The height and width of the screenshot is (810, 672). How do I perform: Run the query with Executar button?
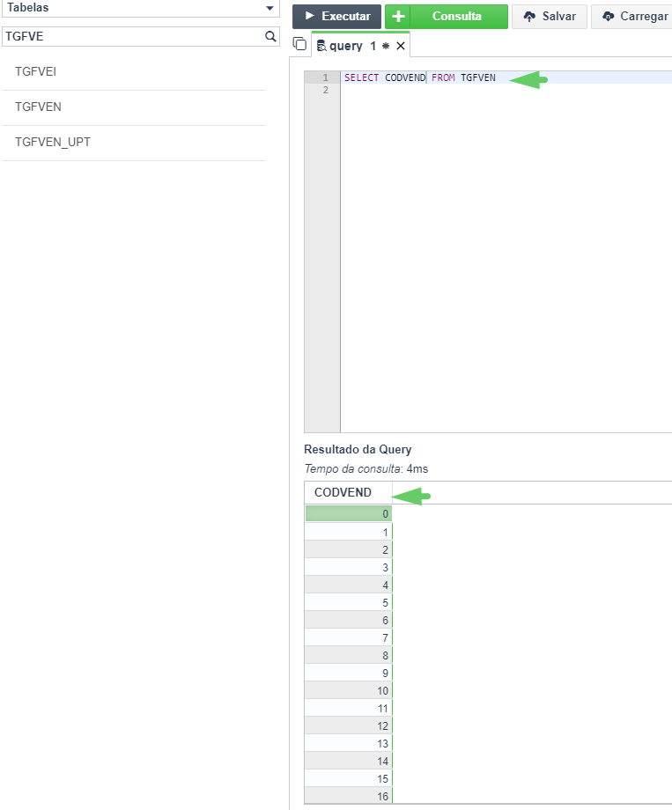[x=336, y=17]
